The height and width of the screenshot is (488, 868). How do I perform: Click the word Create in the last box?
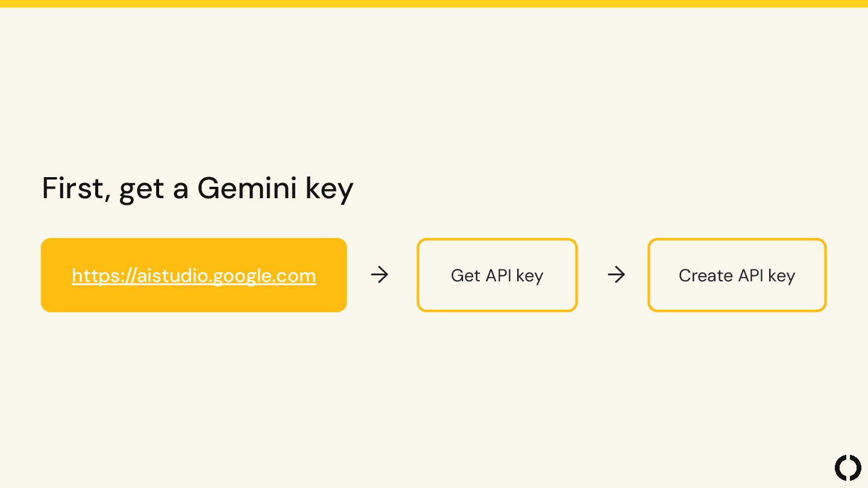coord(706,275)
